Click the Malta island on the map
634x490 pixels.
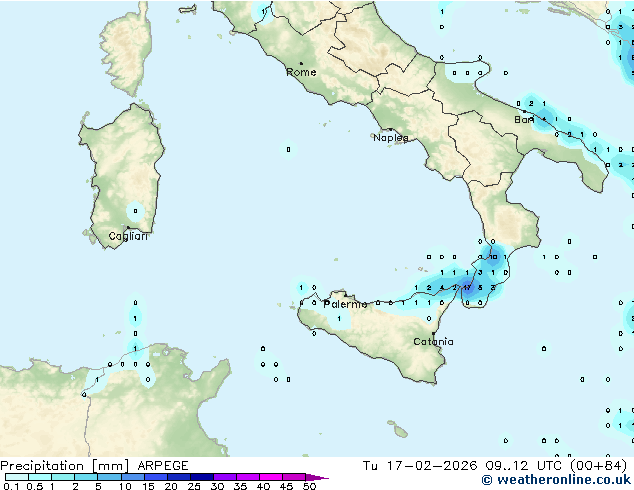click(x=401, y=433)
